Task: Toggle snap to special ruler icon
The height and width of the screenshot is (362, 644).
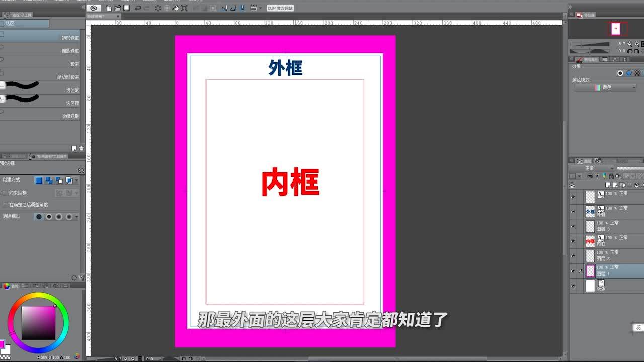Action: click(x=233, y=8)
